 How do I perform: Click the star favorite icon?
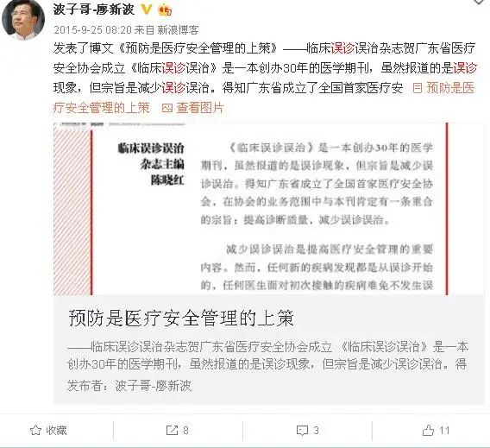(x=35, y=431)
